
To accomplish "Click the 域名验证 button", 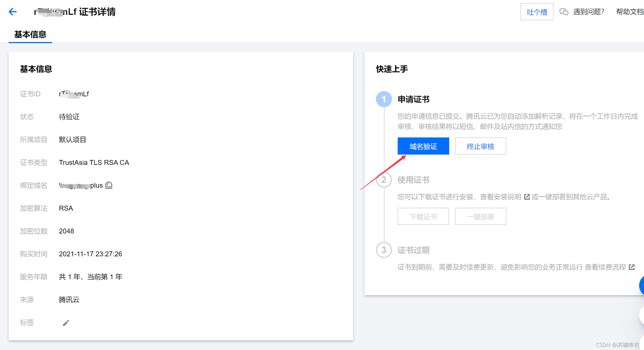I will click(x=423, y=146).
